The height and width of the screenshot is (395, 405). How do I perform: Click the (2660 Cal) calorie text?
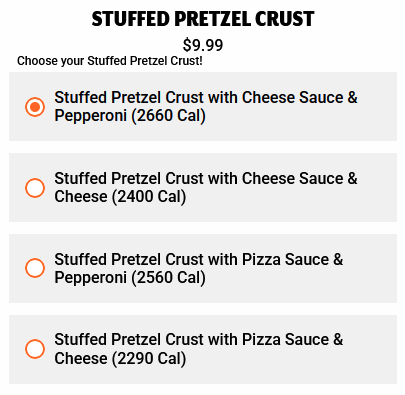[168, 116]
